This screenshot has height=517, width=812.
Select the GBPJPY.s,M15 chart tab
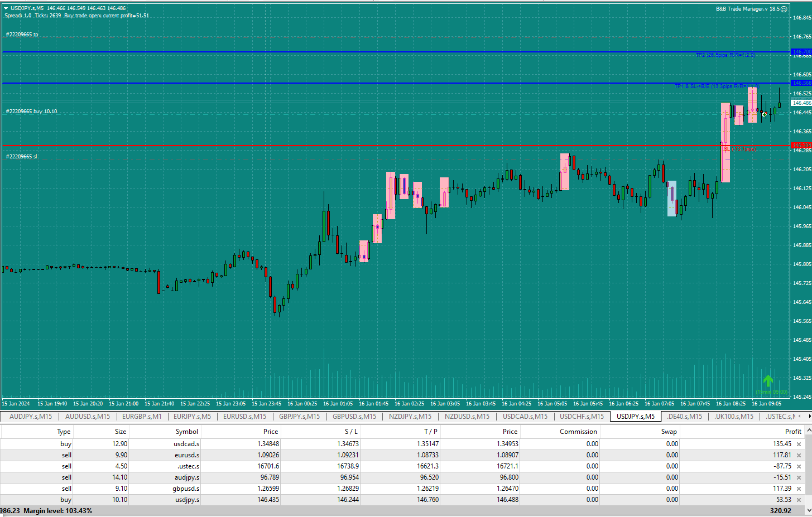[x=299, y=417]
